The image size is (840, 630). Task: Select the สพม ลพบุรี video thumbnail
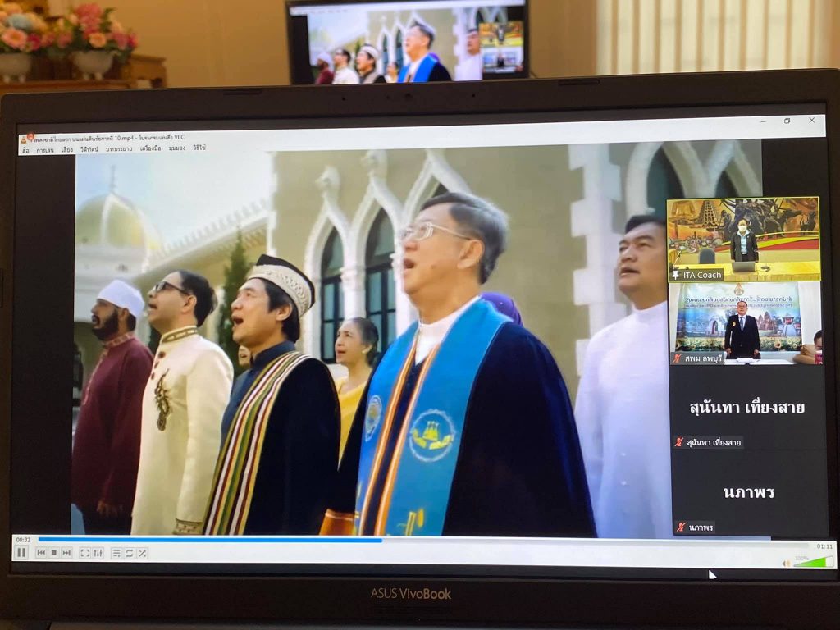(x=745, y=323)
